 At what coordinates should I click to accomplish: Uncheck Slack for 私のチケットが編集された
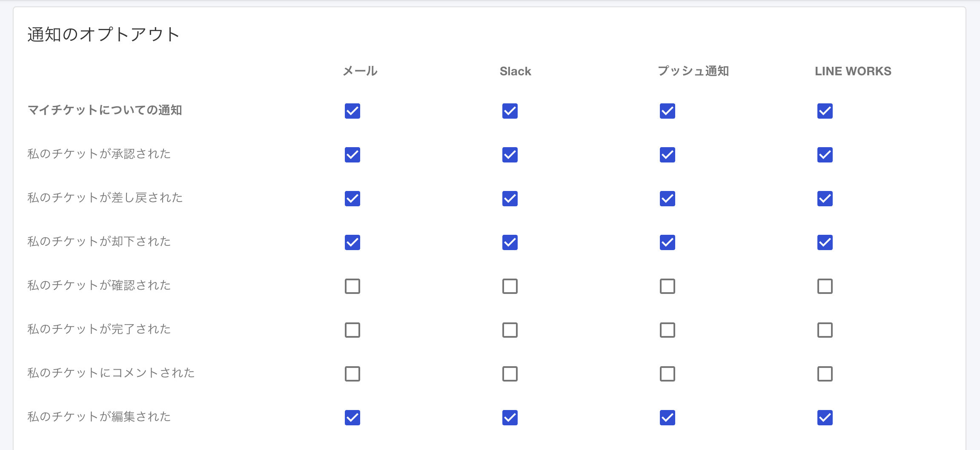510,418
